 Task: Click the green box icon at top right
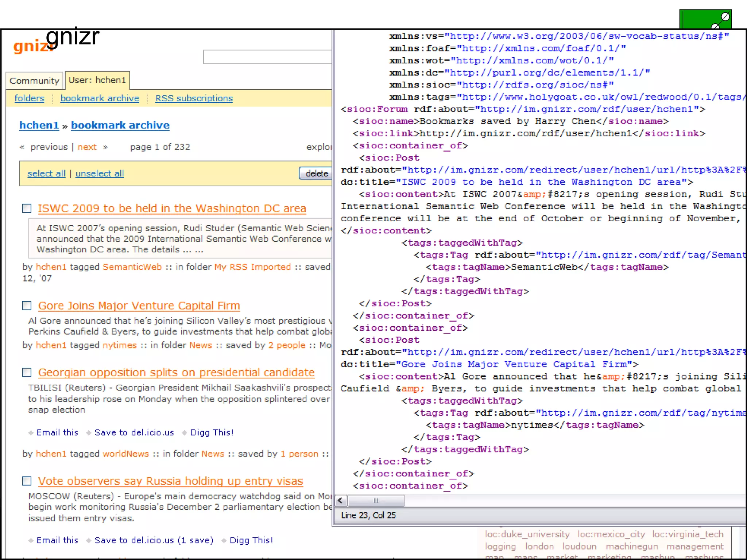pyautogui.click(x=705, y=19)
